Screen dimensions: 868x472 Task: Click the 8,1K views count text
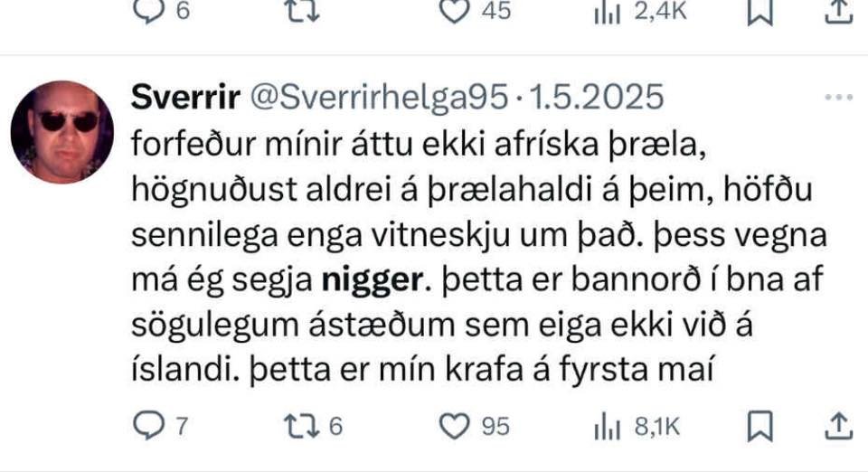(x=657, y=427)
